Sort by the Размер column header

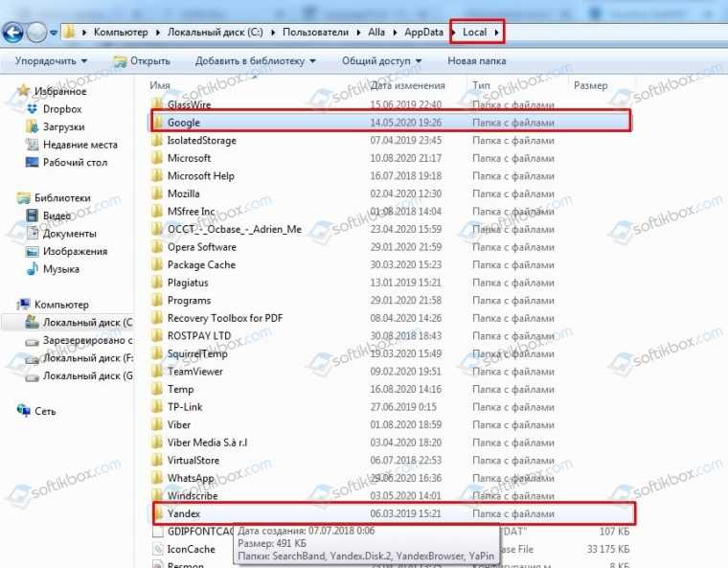591,85
